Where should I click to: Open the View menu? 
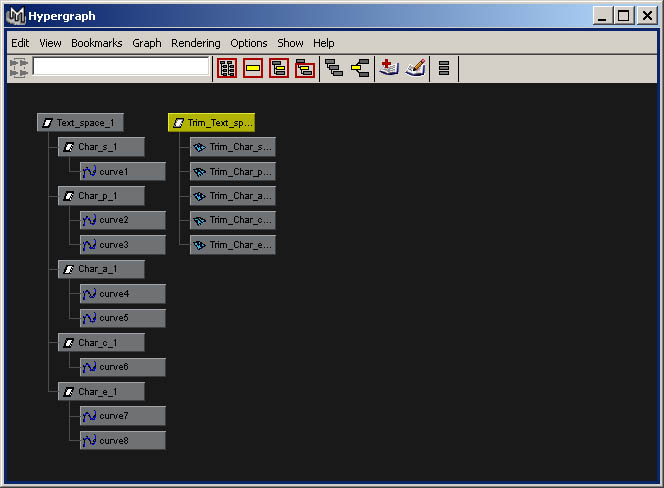coord(50,43)
